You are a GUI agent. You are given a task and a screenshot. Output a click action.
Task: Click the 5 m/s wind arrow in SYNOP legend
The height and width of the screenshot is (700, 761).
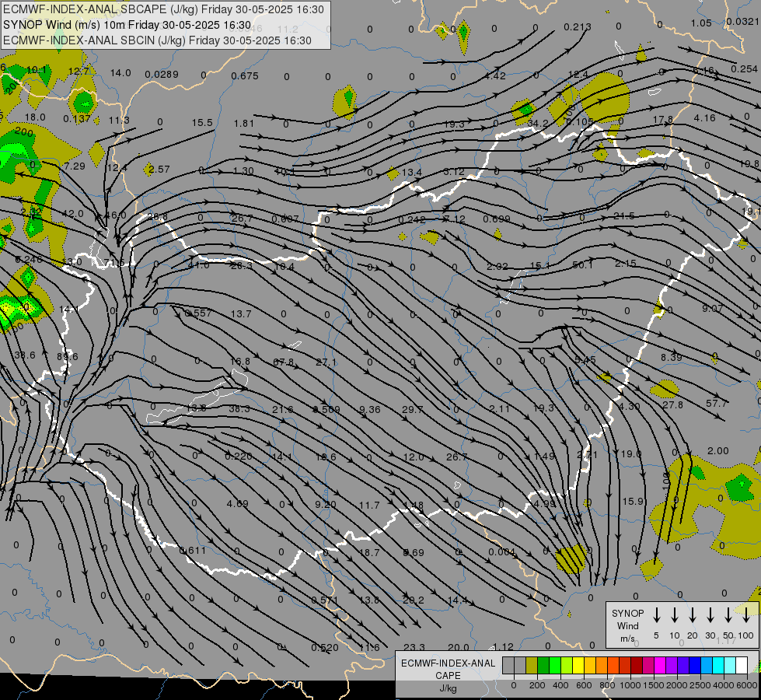(x=656, y=615)
